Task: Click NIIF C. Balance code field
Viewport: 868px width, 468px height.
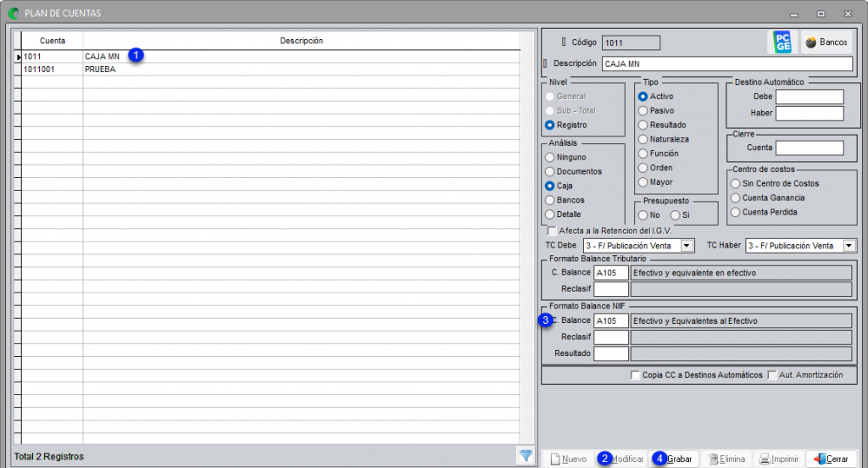Action: tap(610, 320)
